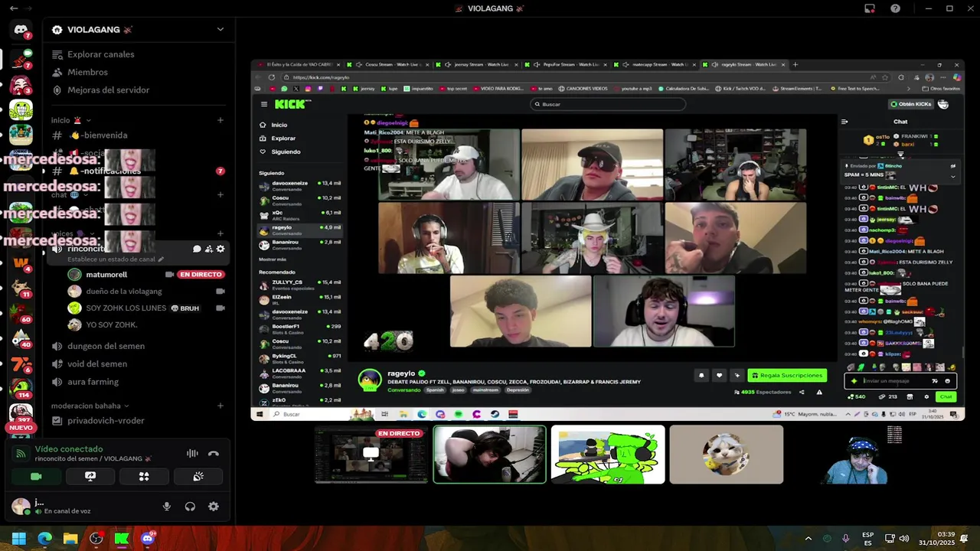Click the EN DIRECTO badge next to matumorell
The width and height of the screenshot is (980, 551).
coord(201,274)
